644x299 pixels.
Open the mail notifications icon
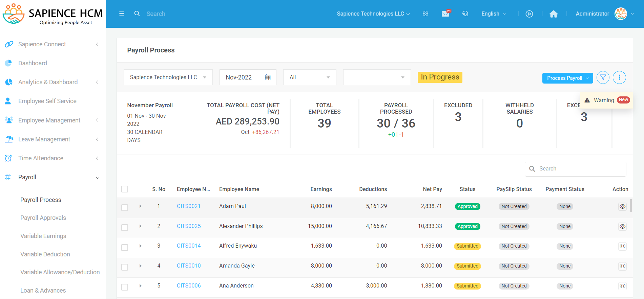445,14
